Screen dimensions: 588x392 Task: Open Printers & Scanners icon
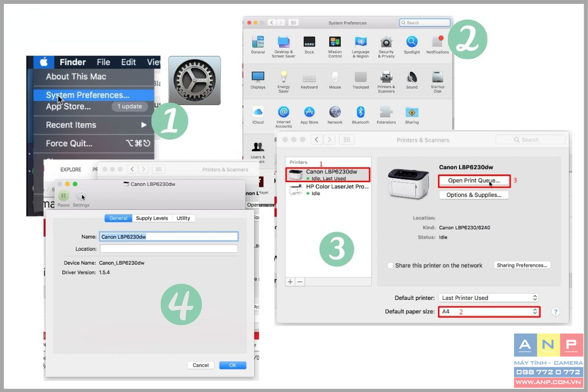386,77
